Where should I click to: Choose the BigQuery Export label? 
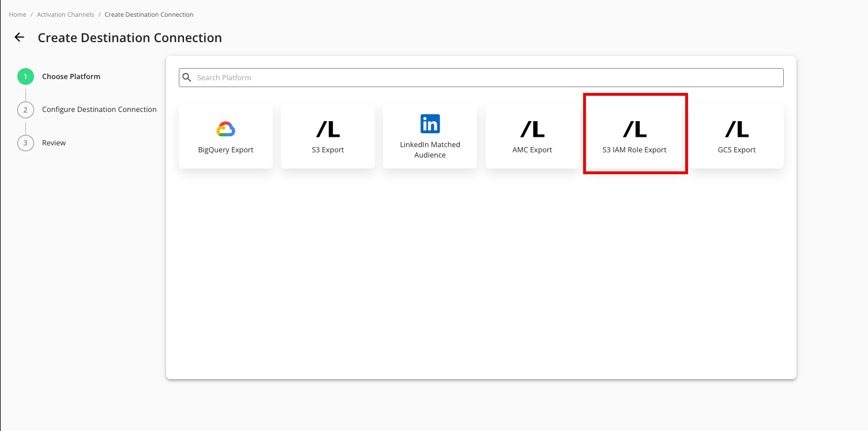tap(226, 150)
